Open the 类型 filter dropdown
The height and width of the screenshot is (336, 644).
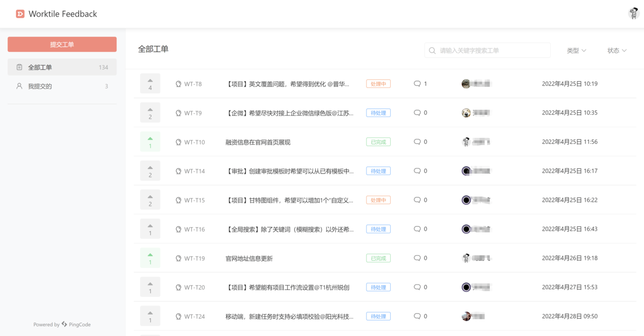tap(576, 50)
